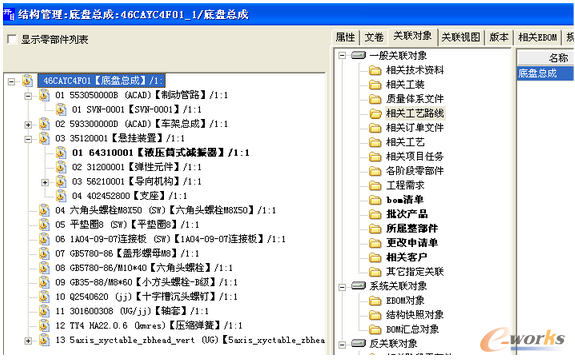Image resolution: width=575 pixels, height=362 pixels.
Task: Open the 各阶段零部件 folder
Action: tap(415, 171)
